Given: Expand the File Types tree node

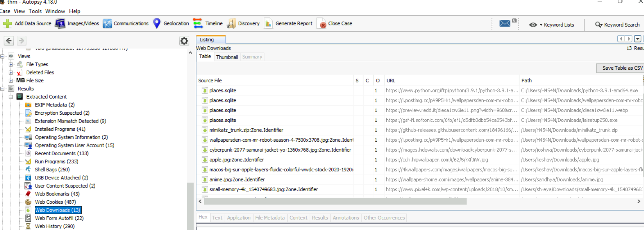Looking at the screenshot, I should 11,65.
